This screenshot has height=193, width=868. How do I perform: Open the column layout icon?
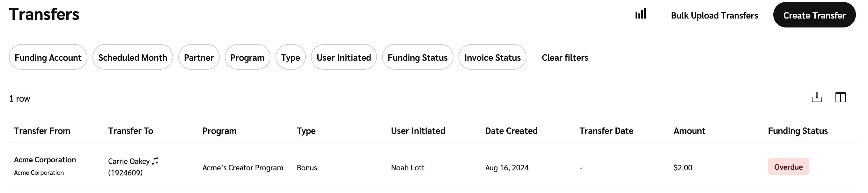840,97
